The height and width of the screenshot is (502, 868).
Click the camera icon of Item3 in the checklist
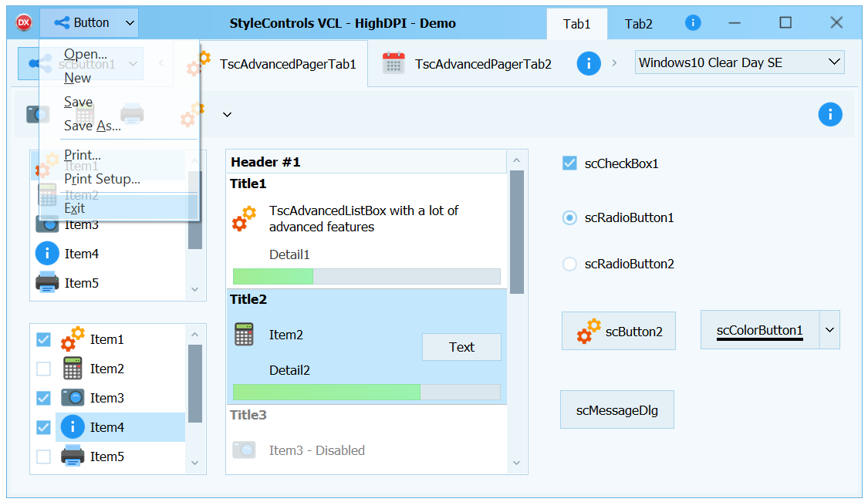coord(73,397)
